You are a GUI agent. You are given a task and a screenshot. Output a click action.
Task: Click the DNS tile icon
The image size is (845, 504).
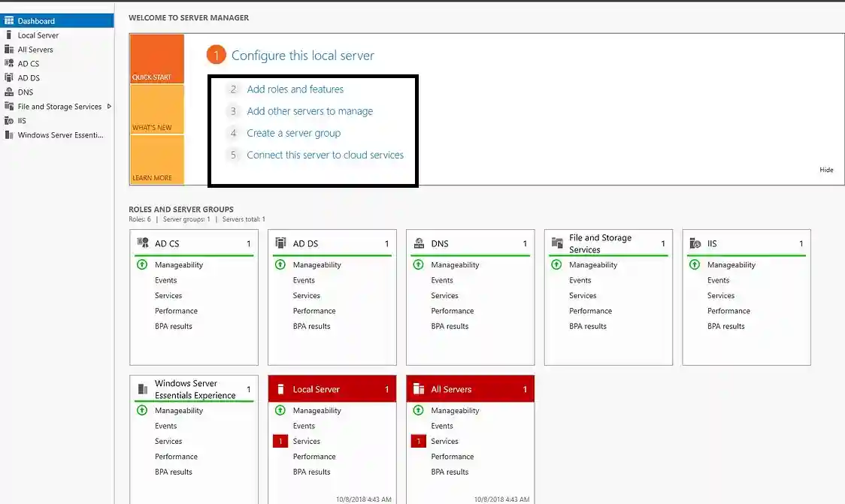pos(419,243)
